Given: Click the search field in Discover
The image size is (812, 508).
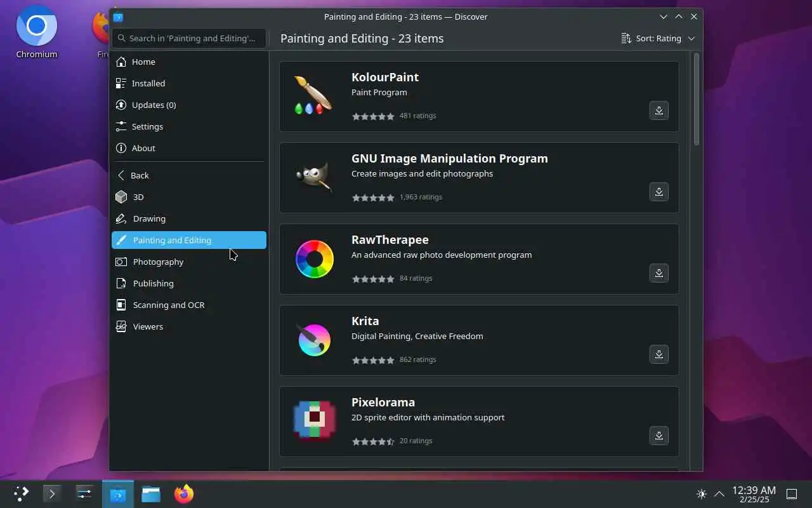Looking at the screenshot, I should click(x=189, y=38).
